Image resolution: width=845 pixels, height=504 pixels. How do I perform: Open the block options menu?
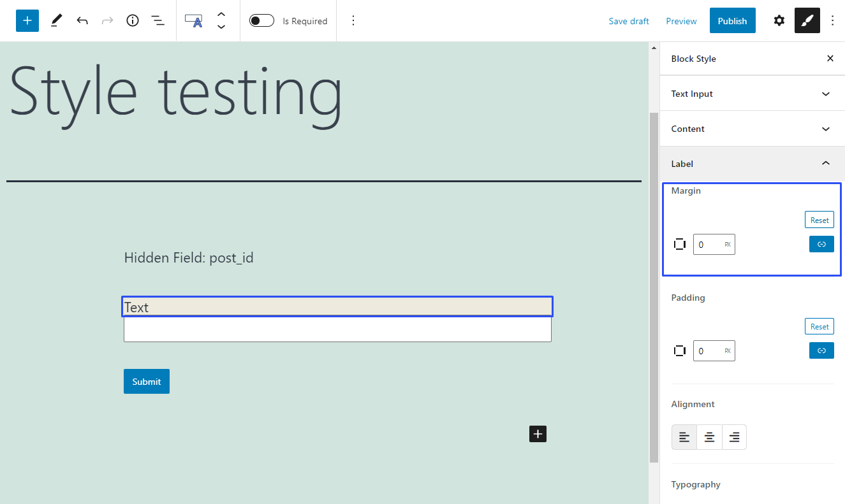[353, 20]
